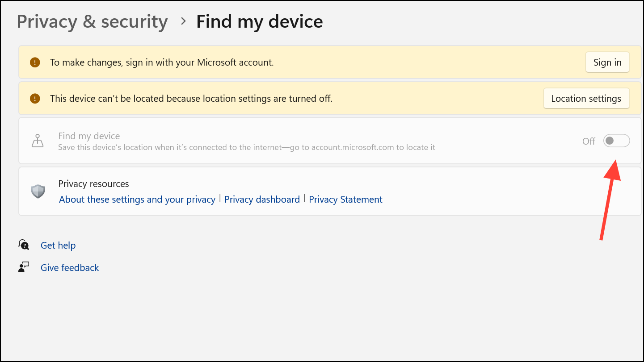644x362 pixels.
Task: Click the Give feedback person icon
Action: point(23,267)
